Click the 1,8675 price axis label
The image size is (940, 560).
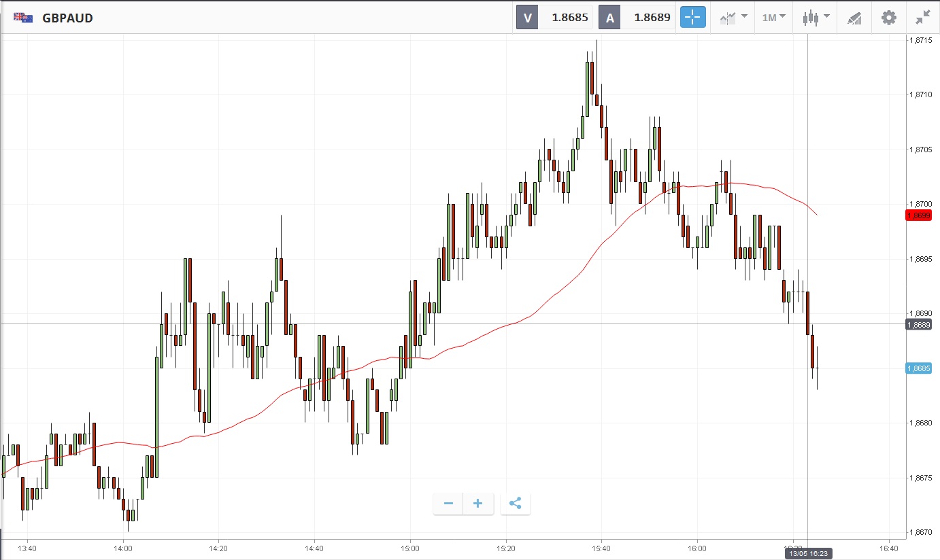coord(920,478)
